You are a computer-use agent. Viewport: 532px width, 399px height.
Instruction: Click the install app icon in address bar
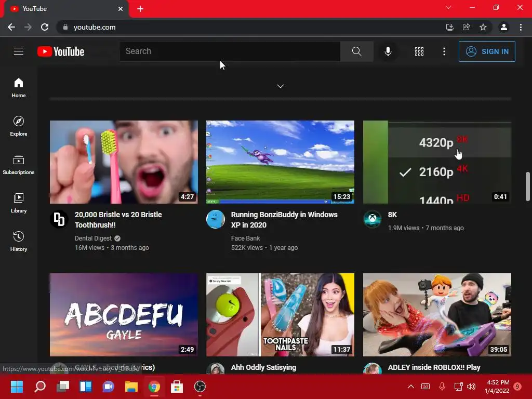click(449, 27)
